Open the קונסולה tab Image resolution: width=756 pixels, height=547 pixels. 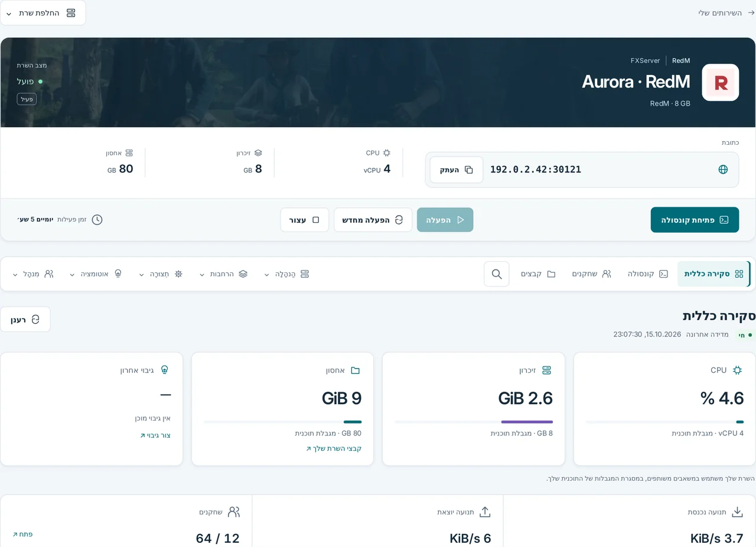(648, 274)
